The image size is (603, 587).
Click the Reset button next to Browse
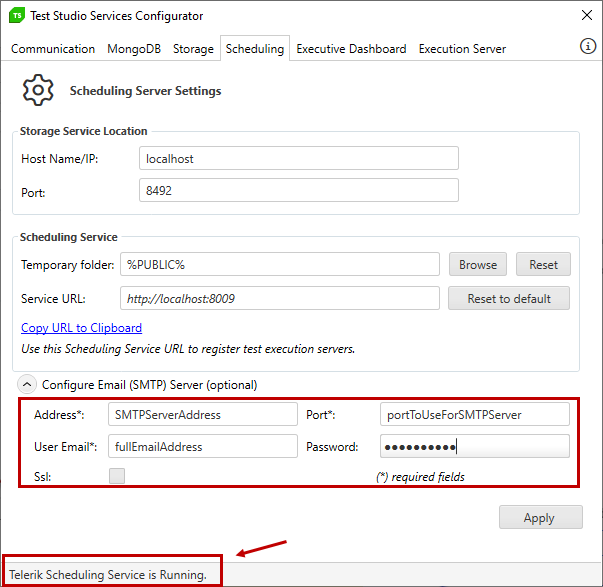(543, 264)
